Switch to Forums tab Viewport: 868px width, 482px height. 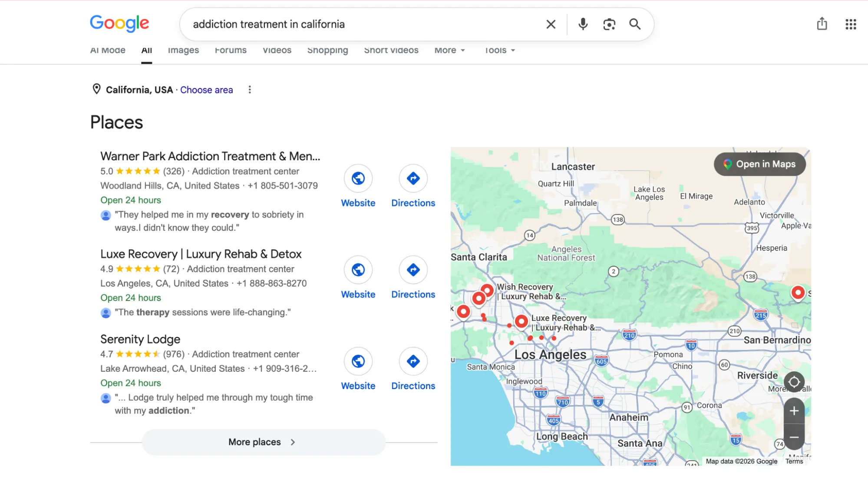[231, 50]
